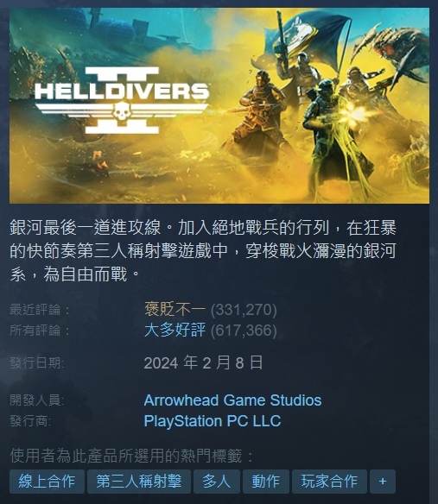438x504 pixels.
Task: Click the skull emblem in the Helldivers logo
Action: (121, 111)
